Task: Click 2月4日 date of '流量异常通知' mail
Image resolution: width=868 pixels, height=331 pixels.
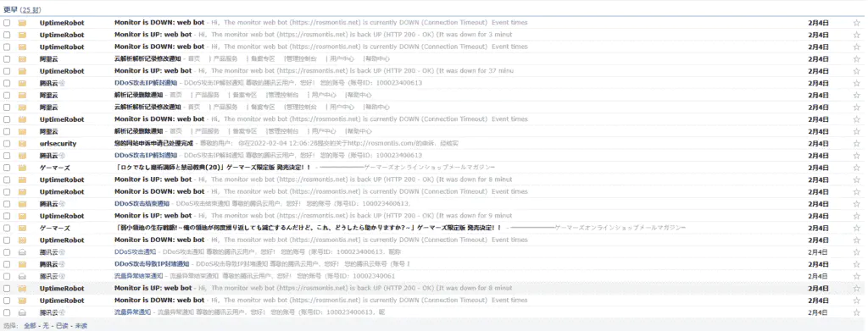Action: click(818, 312)
